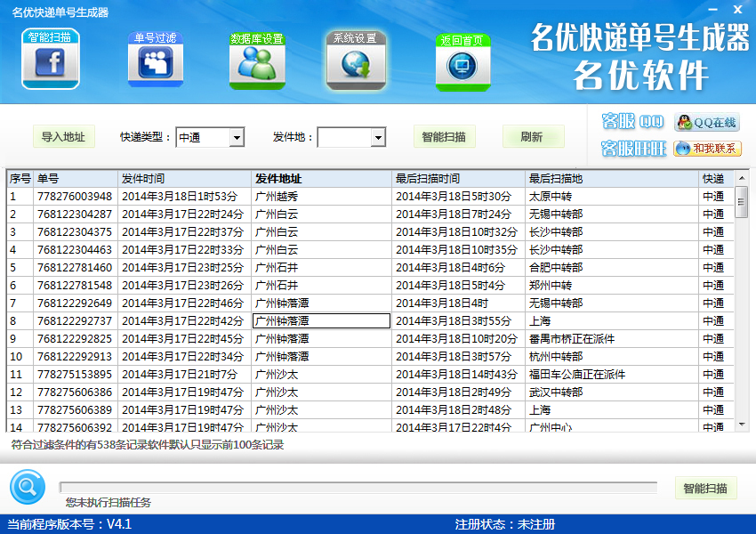Click scrollbar down arrow of table
This screenshot has height=534, width=756.
[x=742, y=425]
